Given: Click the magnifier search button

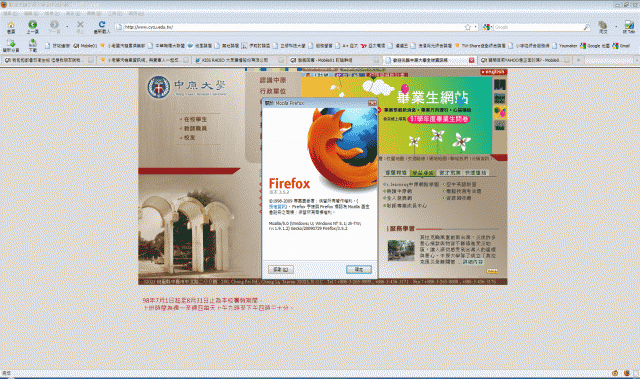Looking at the screenshot, I should tap(587, 27).
